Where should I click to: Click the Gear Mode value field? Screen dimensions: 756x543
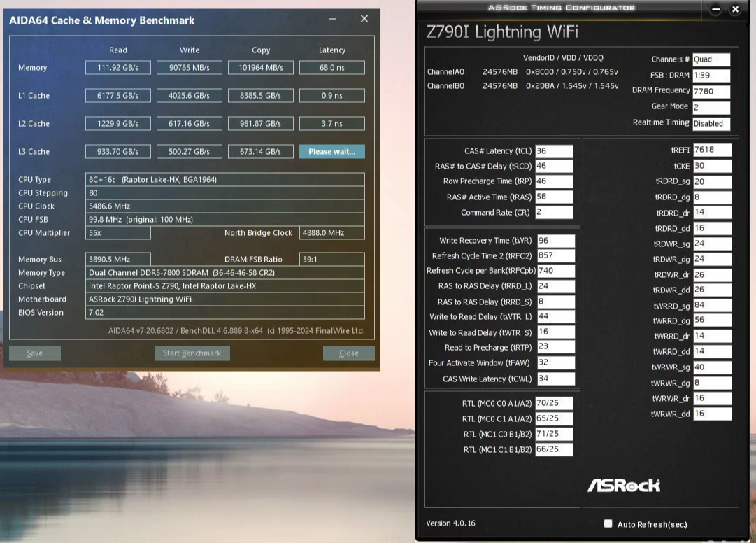pos(711,107)
